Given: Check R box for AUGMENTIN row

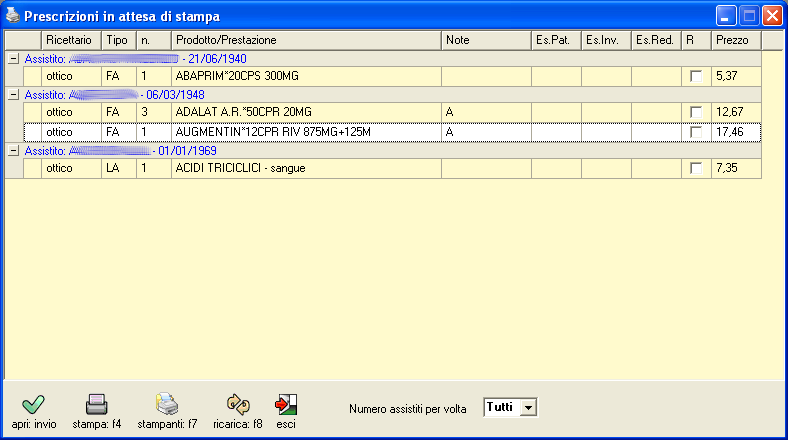Looking at the screenshot, I should tap(696, 132).
